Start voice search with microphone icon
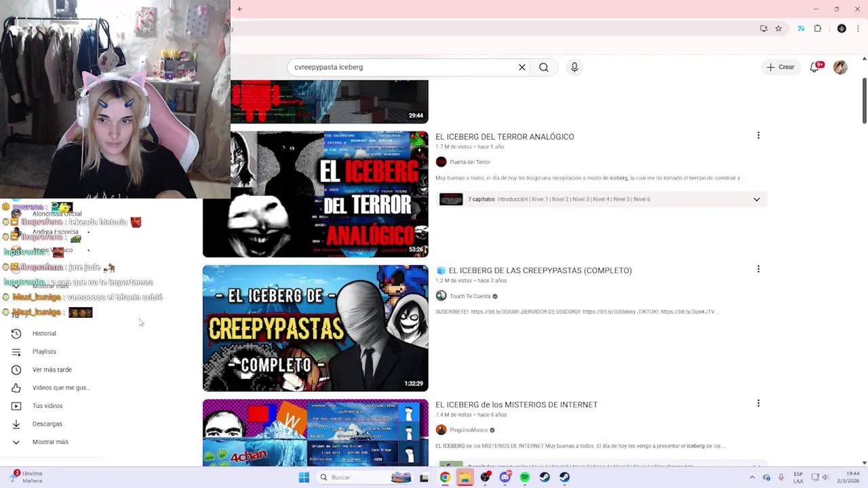 (x=574, y=67)
